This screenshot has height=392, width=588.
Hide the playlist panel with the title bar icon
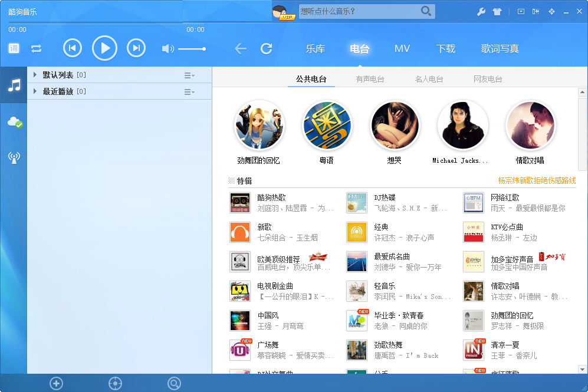536,12
